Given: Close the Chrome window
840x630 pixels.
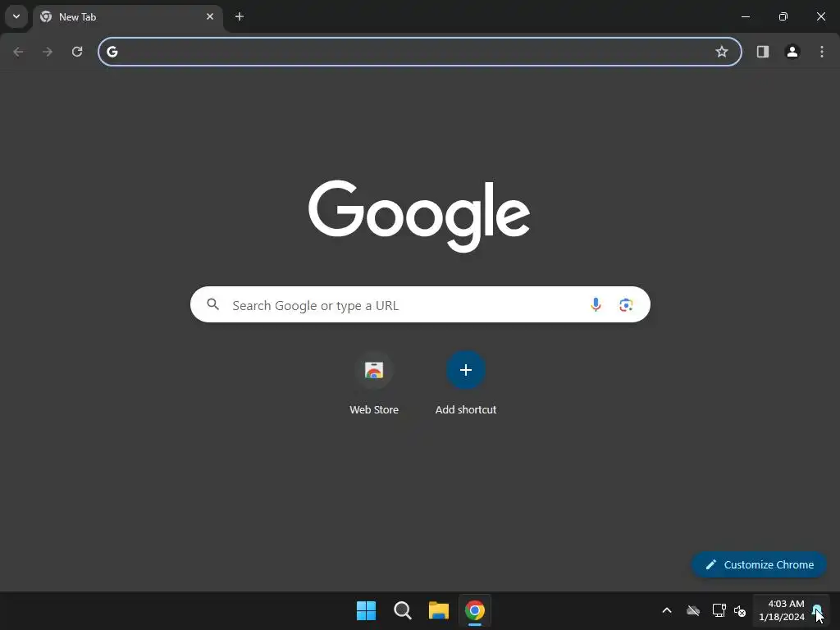Looking at the screenshot, I should click(x=820, y=16).
